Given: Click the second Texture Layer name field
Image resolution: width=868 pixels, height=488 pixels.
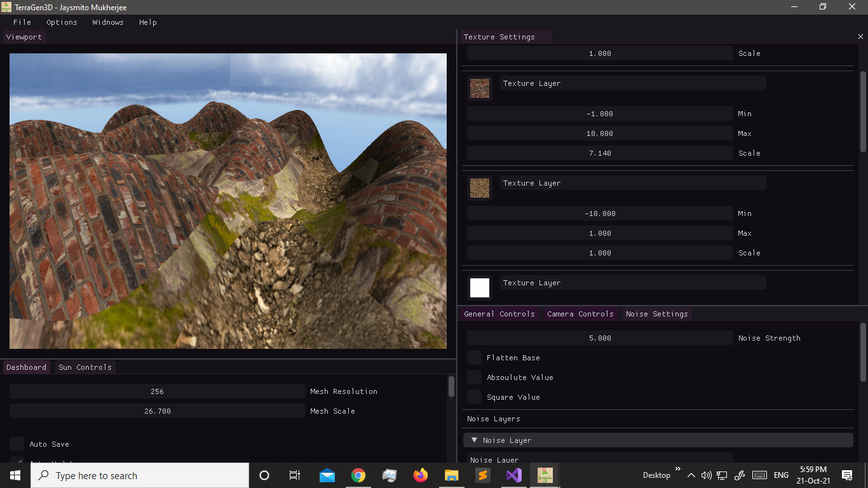Looking at the screenshot, I should click(x=633, y=183).
